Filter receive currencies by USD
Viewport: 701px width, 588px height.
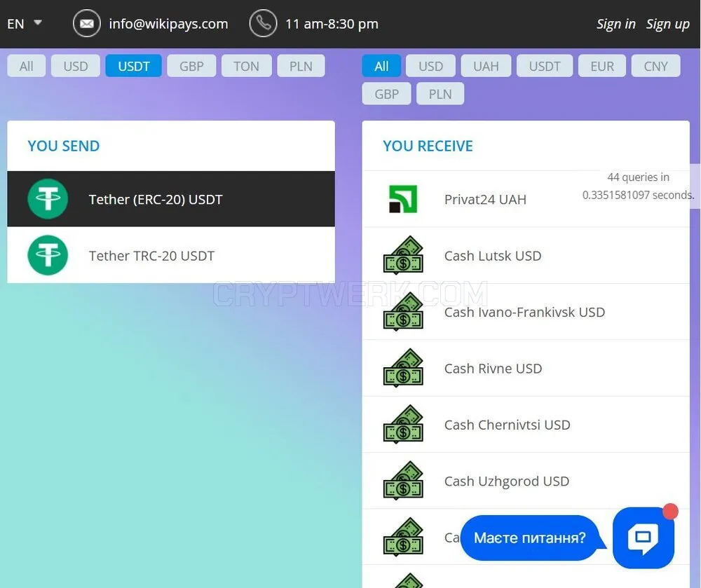(x=430, y=66)
